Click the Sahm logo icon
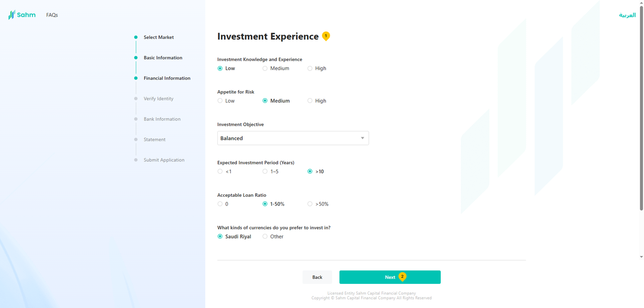644x308 pixels. (12, 15)
